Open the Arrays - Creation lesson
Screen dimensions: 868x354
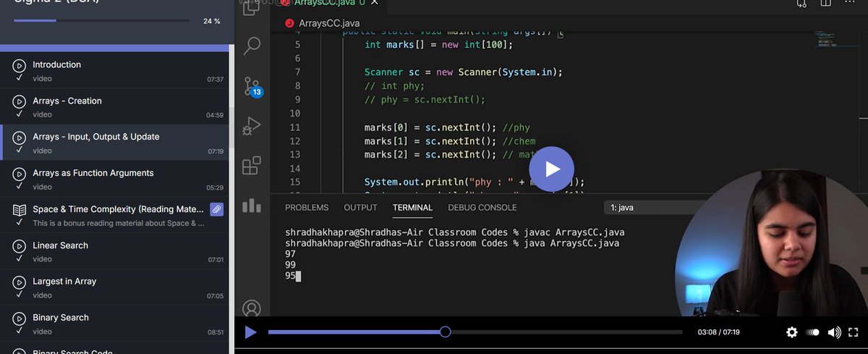[x=114, y=106]
